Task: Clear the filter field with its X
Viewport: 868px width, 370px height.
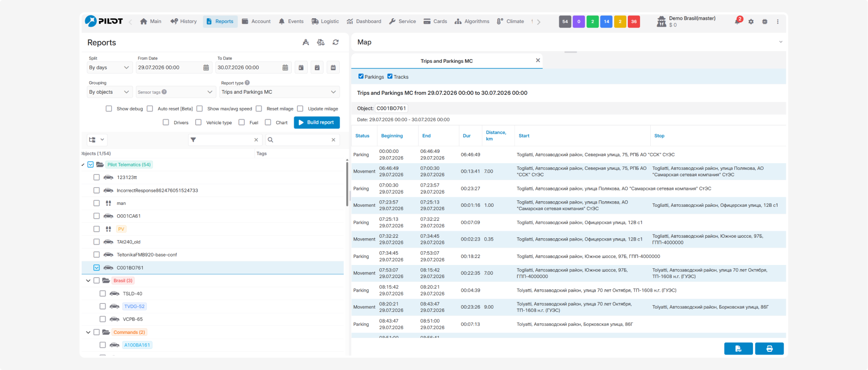Action: pos(256,140)
